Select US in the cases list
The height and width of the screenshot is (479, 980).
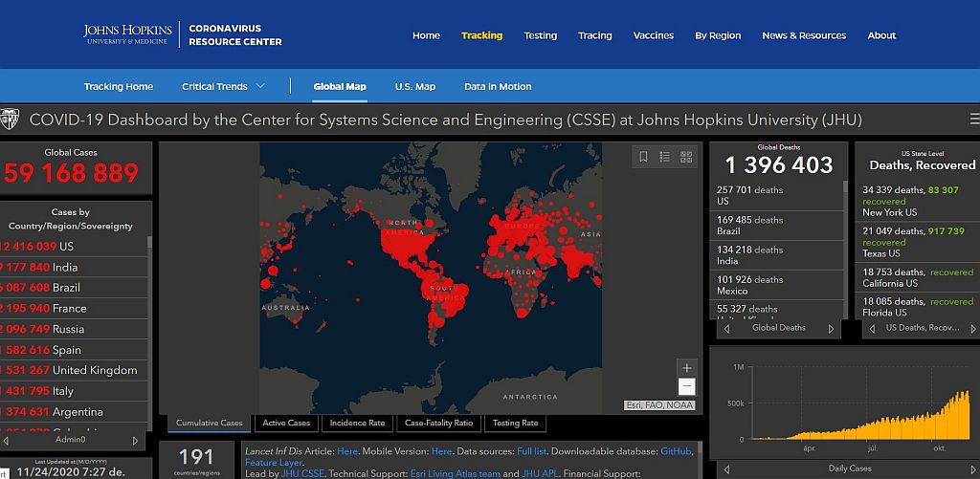pos(75,247)
